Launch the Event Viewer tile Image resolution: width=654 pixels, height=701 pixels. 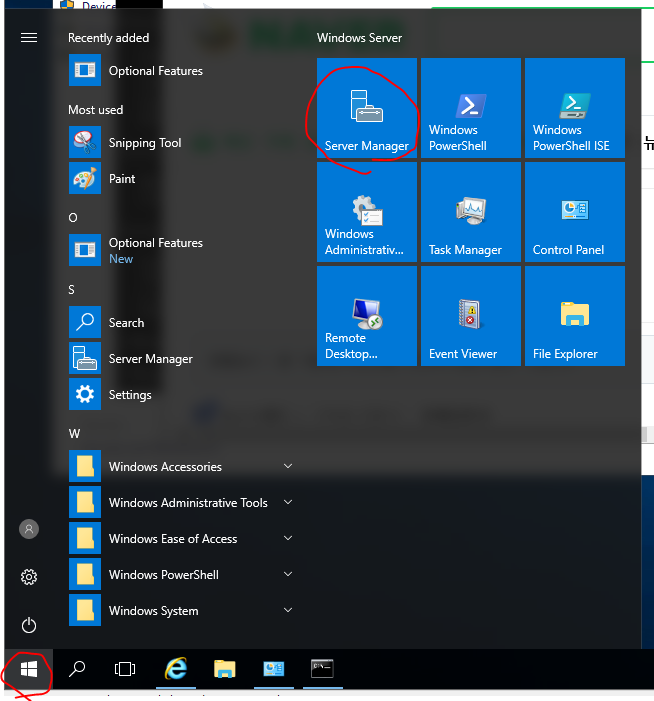[x=471, y=316]
